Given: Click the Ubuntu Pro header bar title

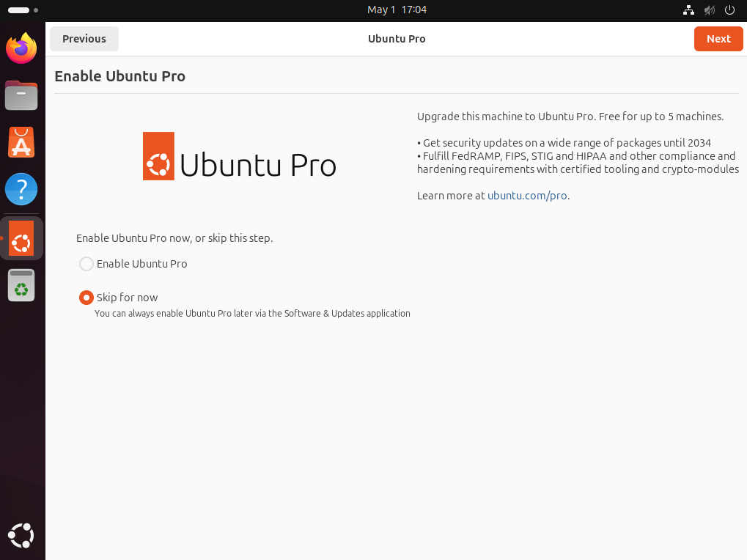Looking at the screenshot, I should pyautogui.click(x=397, y=39).
